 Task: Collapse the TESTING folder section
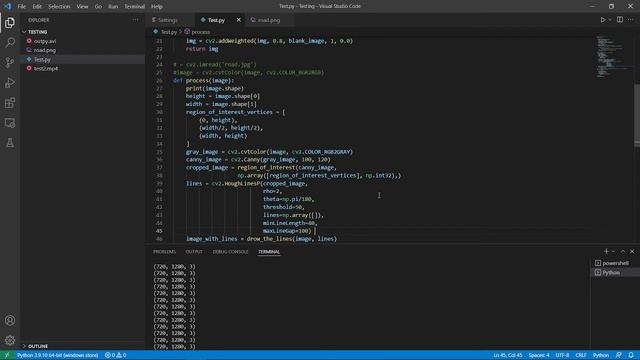click(x=38, y=32)
